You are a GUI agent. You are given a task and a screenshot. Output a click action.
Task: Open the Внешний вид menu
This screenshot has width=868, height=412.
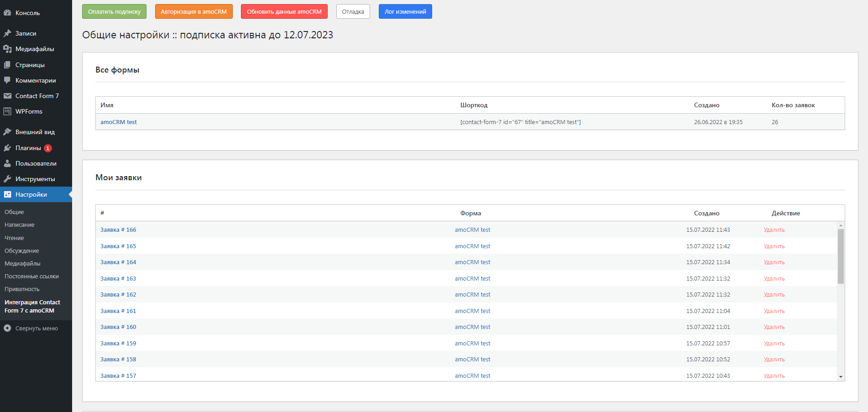[35, 132]
